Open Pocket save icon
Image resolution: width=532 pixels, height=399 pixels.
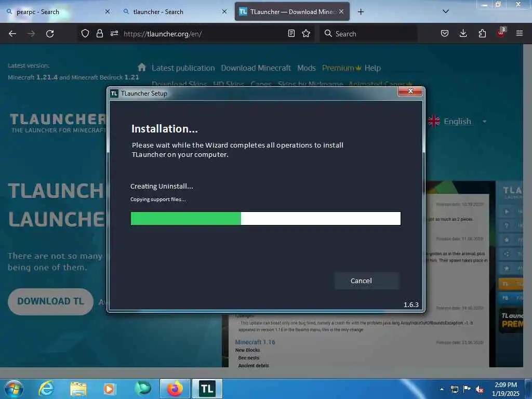[445, 33]
